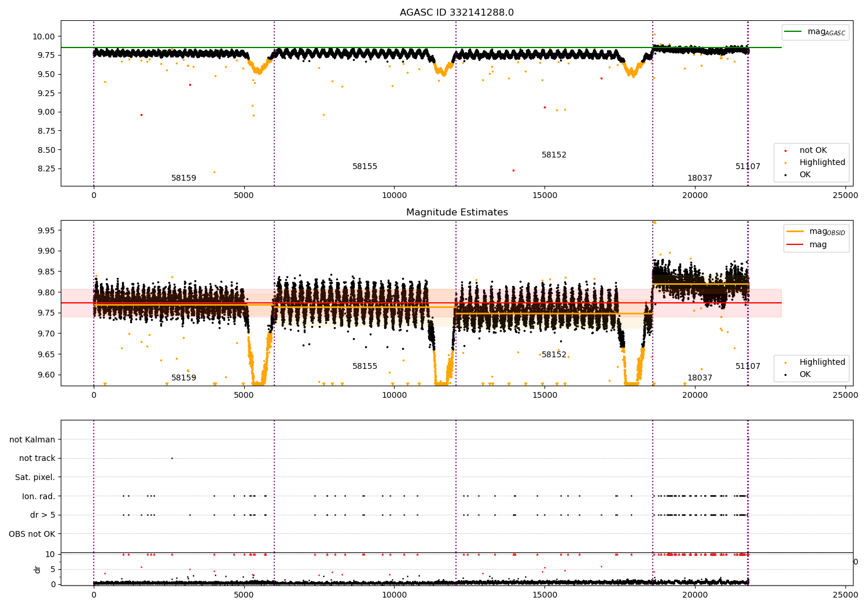Select 'not OK' legend entry in top plot
The height and width of the screenshot is (608, 868).
[813, 151]
